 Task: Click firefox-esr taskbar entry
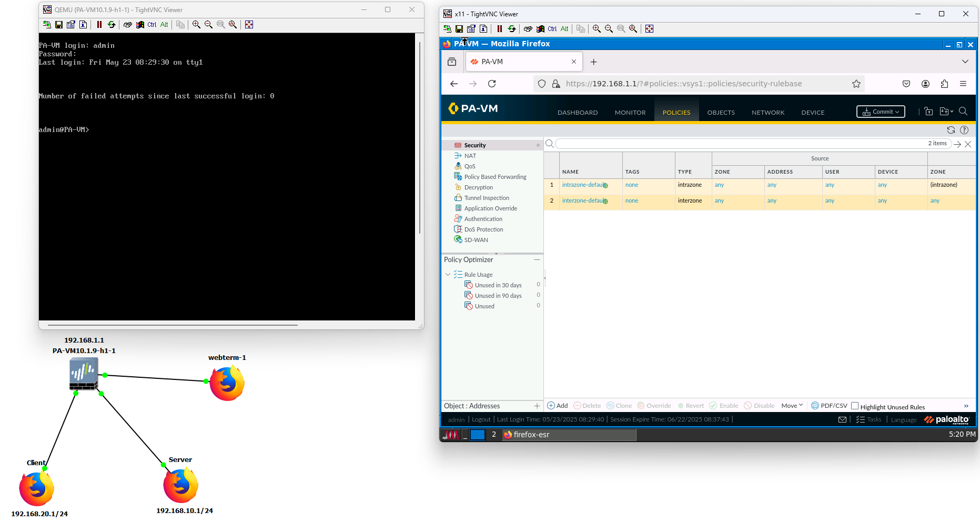[569, 435]
